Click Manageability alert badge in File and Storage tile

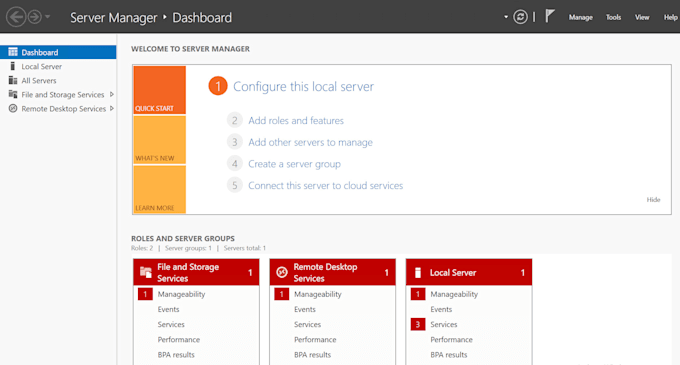point(145,294)
